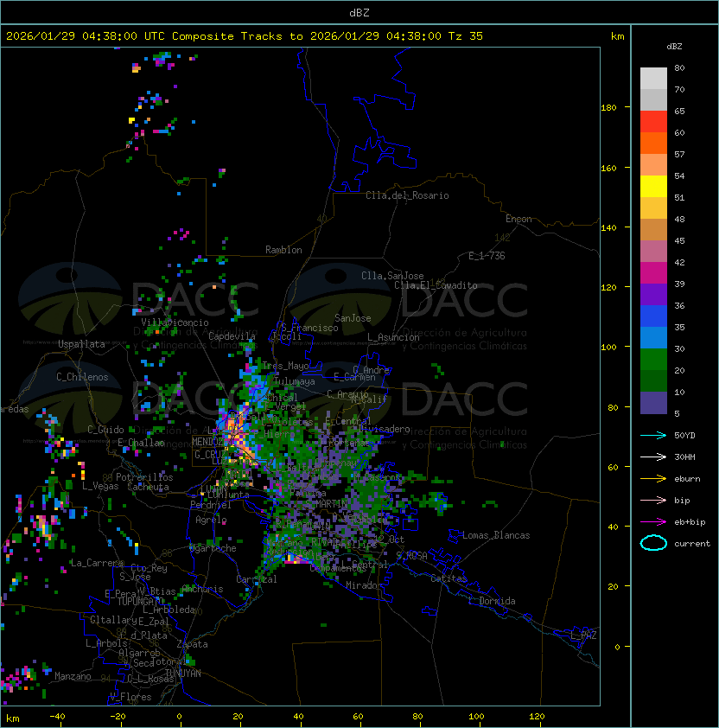Click the '-40' km tick on bottom axis
The image size is (719, 728).
(x=57, y=717)
